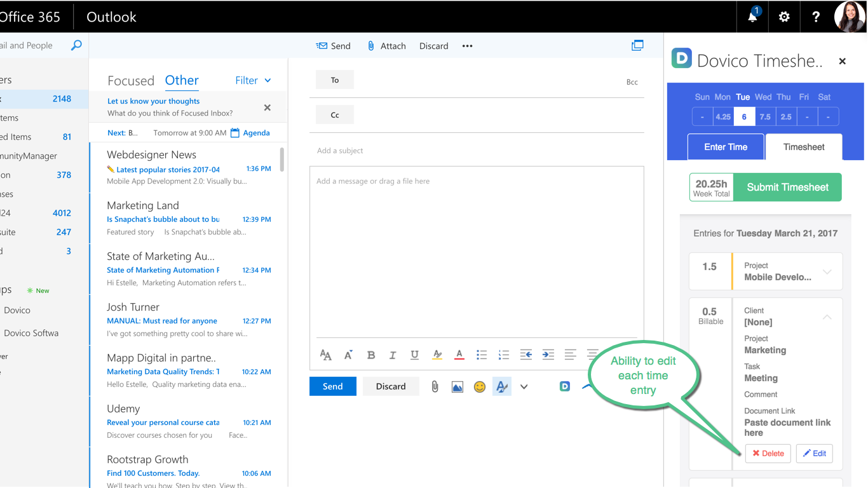The height and width of the screenshot is (488, 868).
Task: Click the gray Discard button below message
Action: click(x=391, y=386)
